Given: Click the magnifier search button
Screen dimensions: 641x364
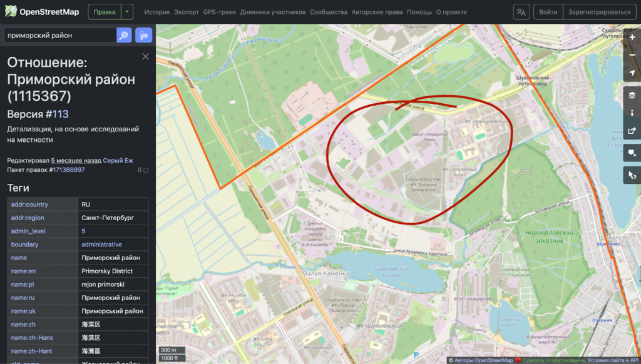Looking at the screenshot, I should coord(124,36).
